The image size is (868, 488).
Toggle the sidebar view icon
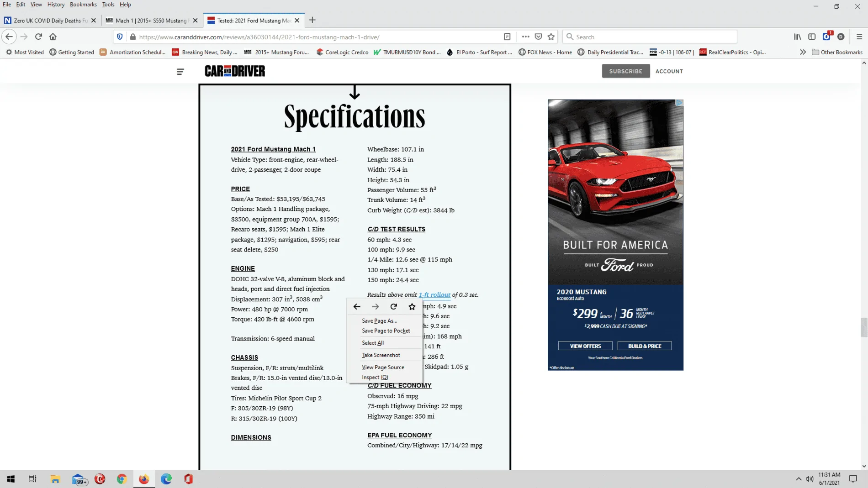coord(812,37)
